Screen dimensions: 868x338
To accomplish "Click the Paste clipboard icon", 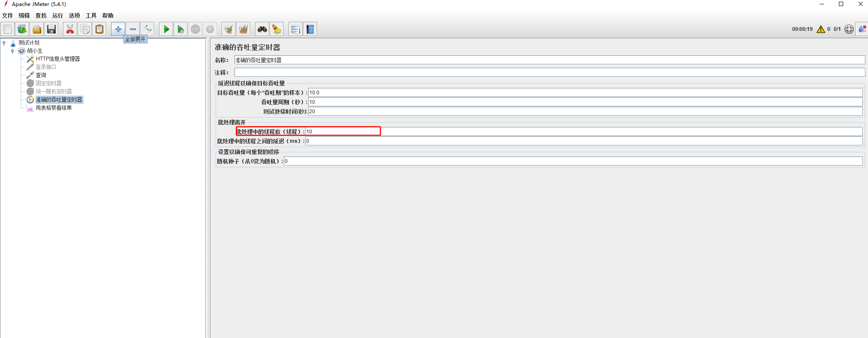I will [x=99, y=29].
